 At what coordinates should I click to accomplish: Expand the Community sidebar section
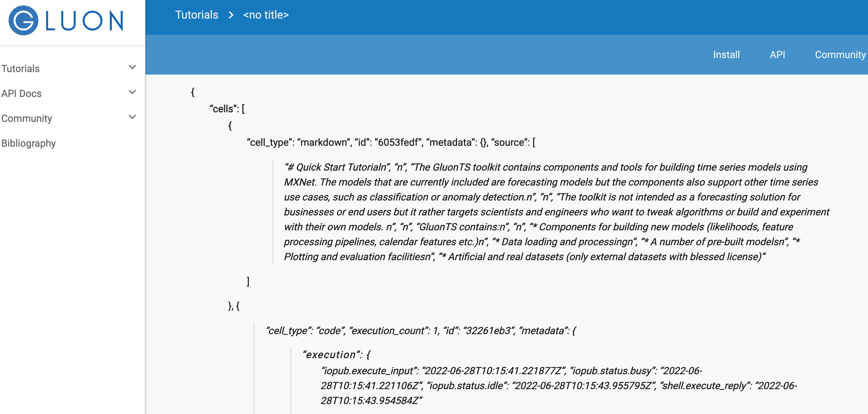(132, 117)
